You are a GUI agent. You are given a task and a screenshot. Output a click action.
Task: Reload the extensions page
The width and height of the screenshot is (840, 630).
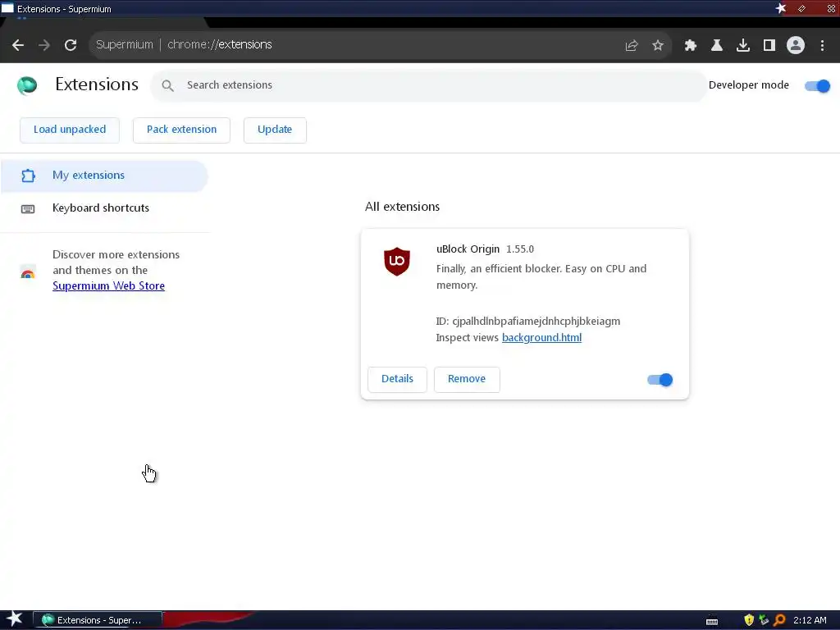click(x=71, y=45)
